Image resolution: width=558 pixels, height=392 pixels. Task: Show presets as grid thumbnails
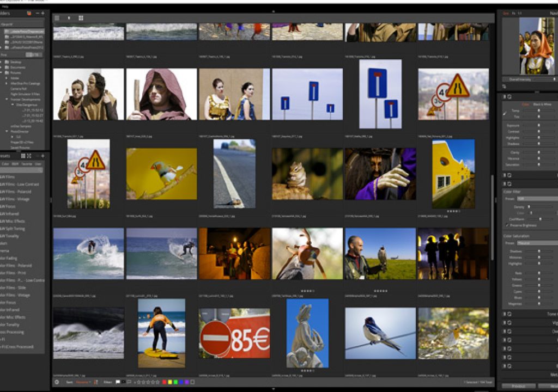(23, 156)
